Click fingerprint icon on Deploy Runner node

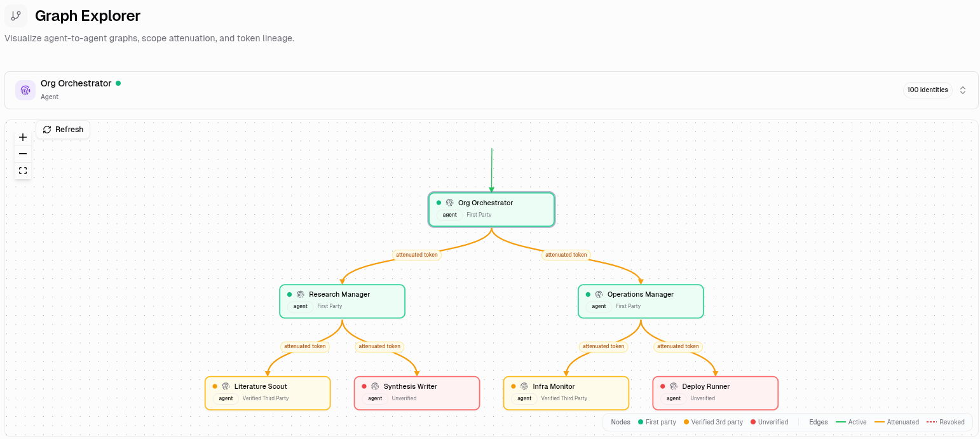674,386
